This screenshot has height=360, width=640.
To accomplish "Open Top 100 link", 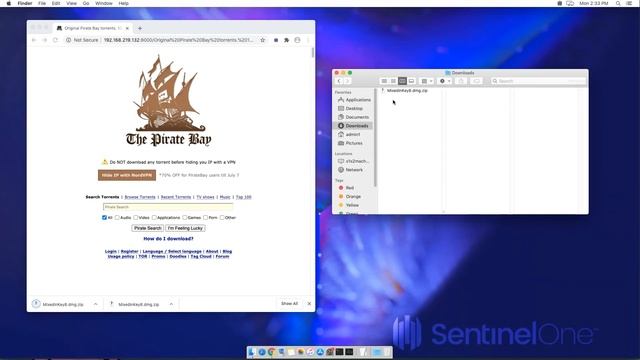I will (244, 197).
